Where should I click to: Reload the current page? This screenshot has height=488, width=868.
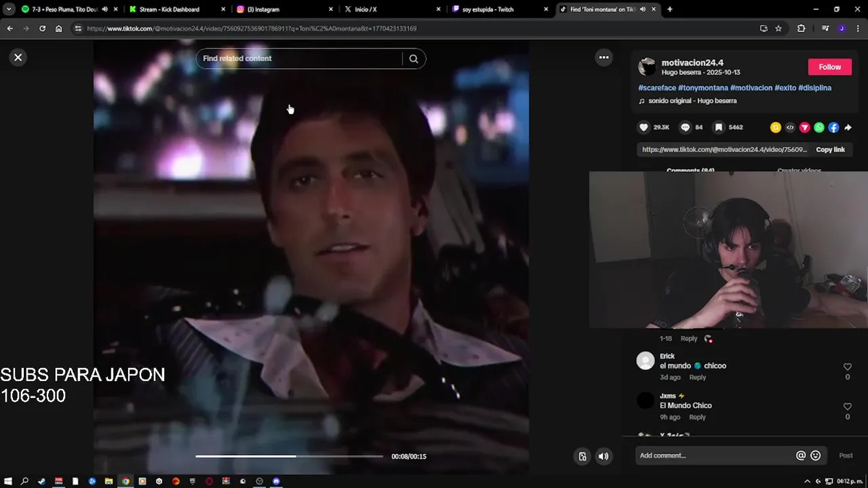(x=42, y=28)
